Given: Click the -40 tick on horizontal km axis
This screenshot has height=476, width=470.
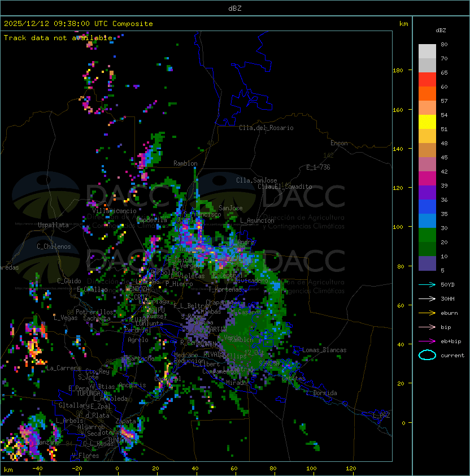Looking at the screenshot, I should pyautogui.click(x=37, y=469).
